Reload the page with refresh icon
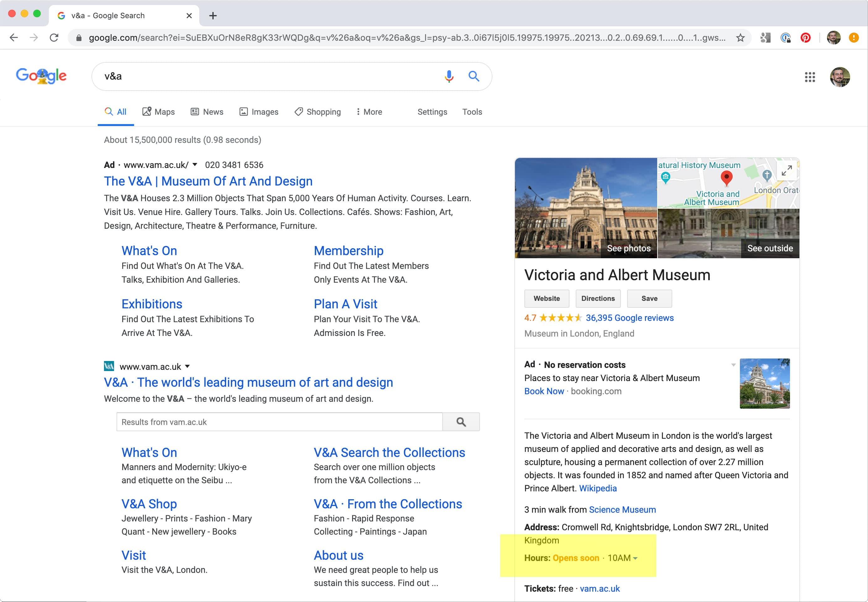The image size is (868, 602). 54,38
